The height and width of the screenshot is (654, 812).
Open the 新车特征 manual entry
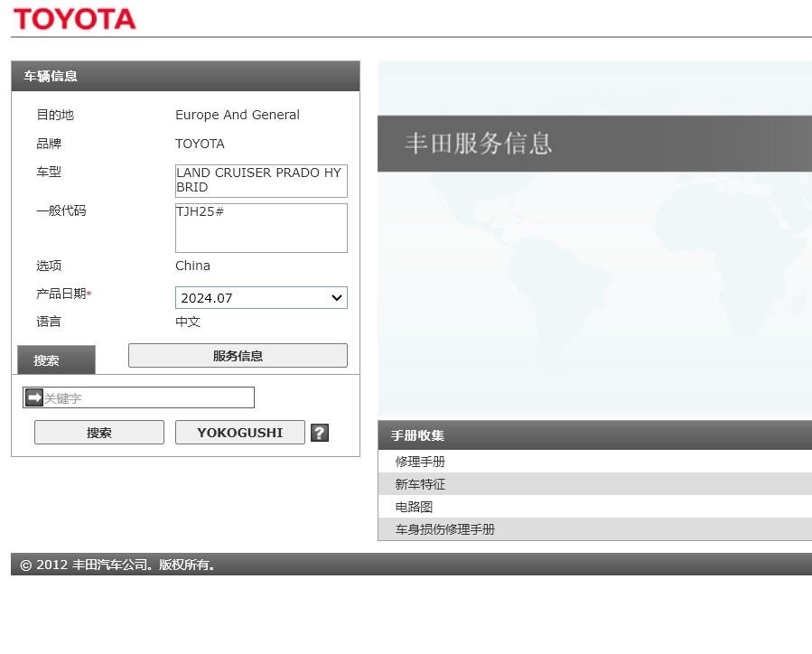420,484
